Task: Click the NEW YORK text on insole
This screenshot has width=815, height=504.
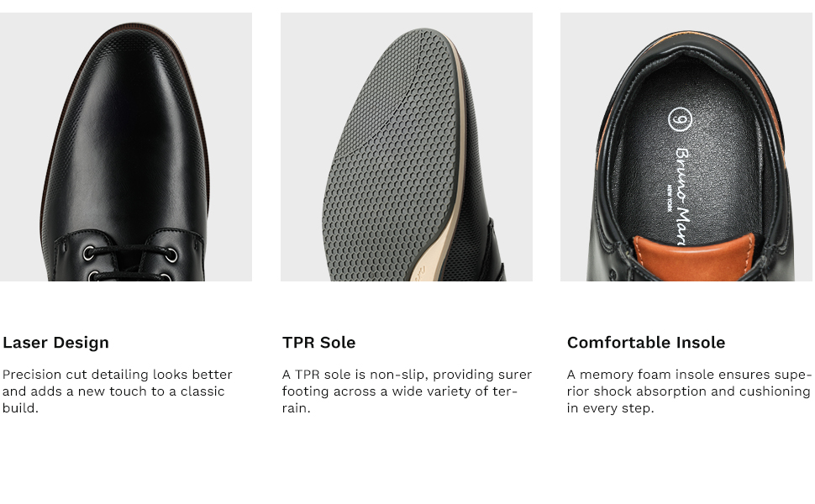Action: 667,197
